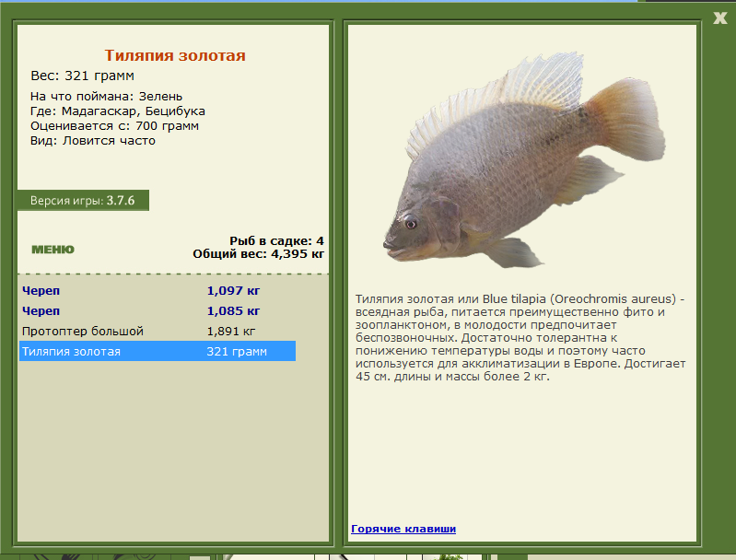Click the golden tilapia fish picture
Image resolution: width=736 pixels, height=560 pixels.
tap(524, 159)
